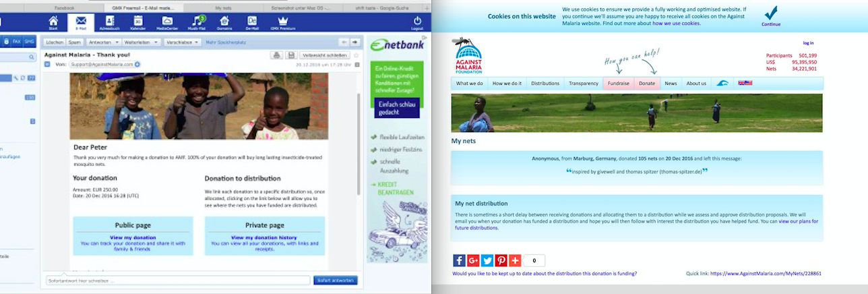868x294 pixels.
Task: Select the E-Mail envelope icon in GMX
Action: (x=81, y=22)
